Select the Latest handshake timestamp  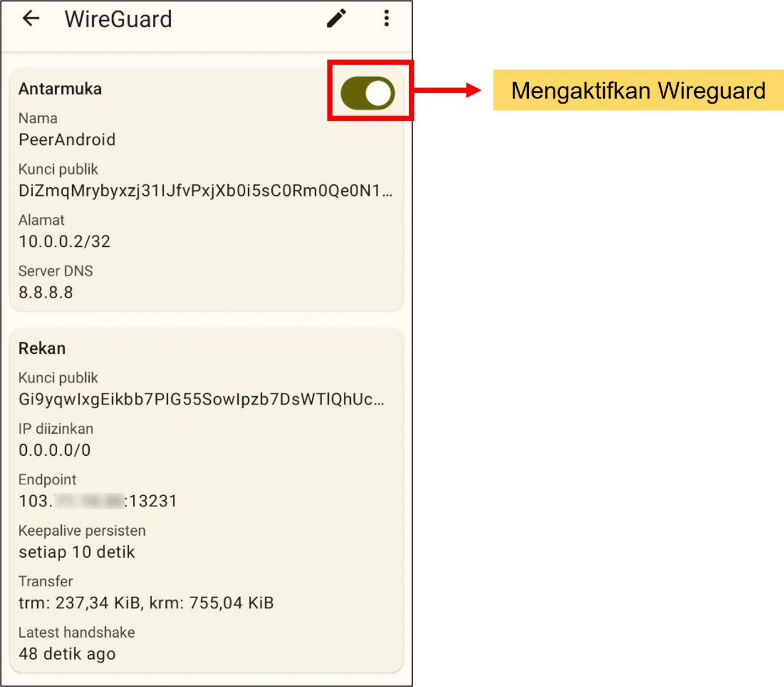[67, 653]
